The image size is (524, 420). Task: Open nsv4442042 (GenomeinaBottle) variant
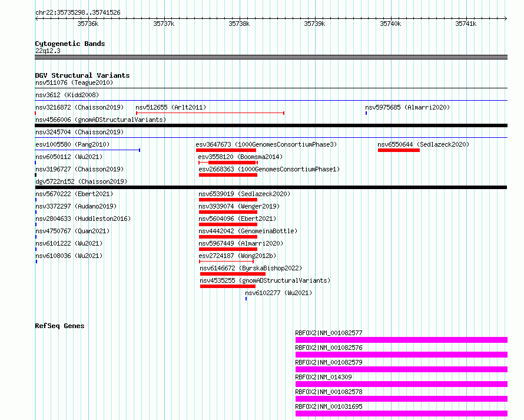[248, 231]
